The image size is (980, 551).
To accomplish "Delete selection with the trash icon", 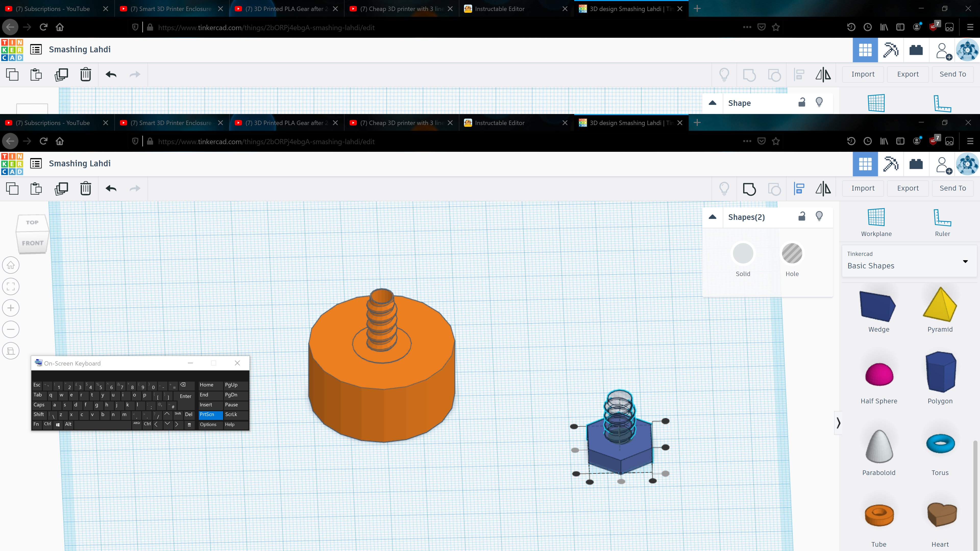I will 85,189.
